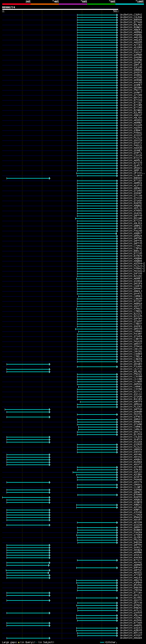Screen dimensions: 146x644
Task: Click the alignment bar of UniRef100_A9RTF9
Action: (x=99, y=402)
